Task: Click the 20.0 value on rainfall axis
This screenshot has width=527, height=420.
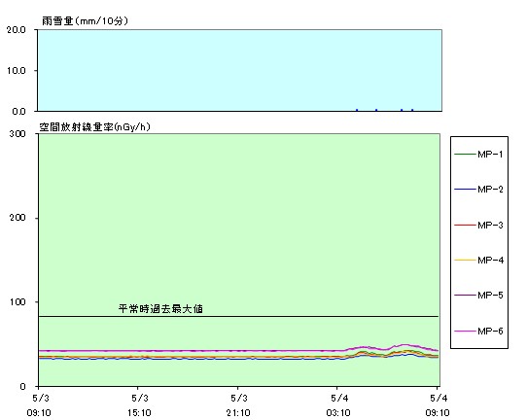Action: click(17, 29)
